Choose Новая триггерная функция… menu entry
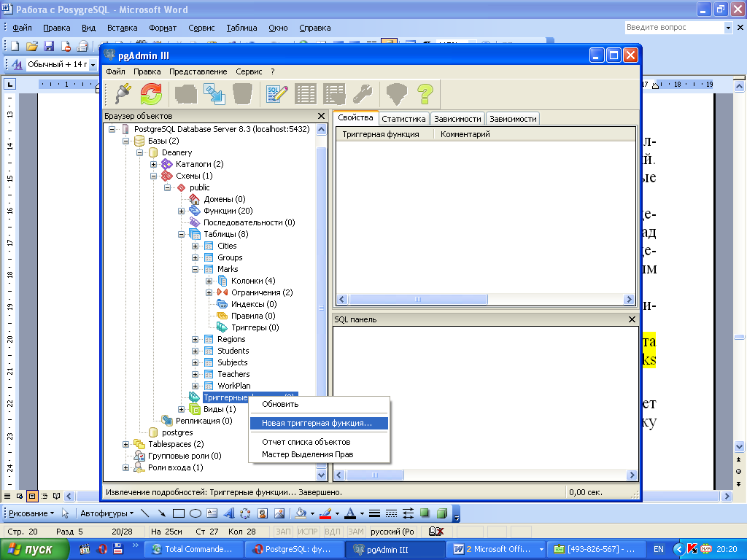 [x=319, y=423]
